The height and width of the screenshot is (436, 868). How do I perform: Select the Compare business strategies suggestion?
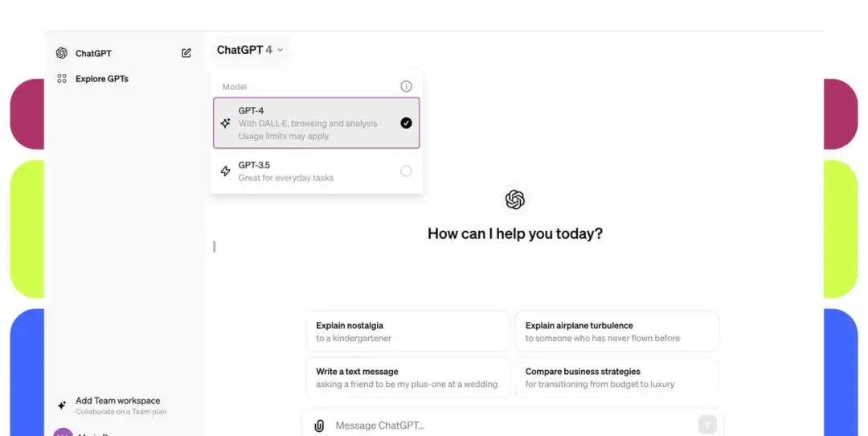pos(617,378)
